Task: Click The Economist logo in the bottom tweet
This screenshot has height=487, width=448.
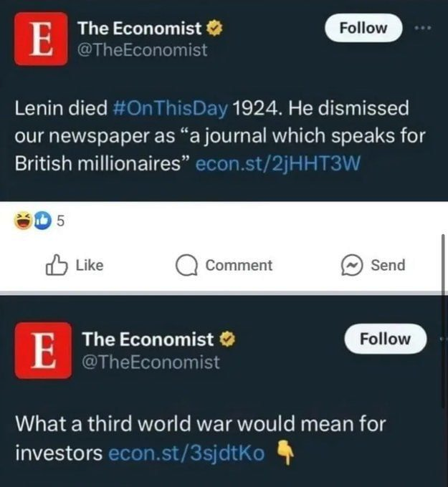Action: coord(42,349)
